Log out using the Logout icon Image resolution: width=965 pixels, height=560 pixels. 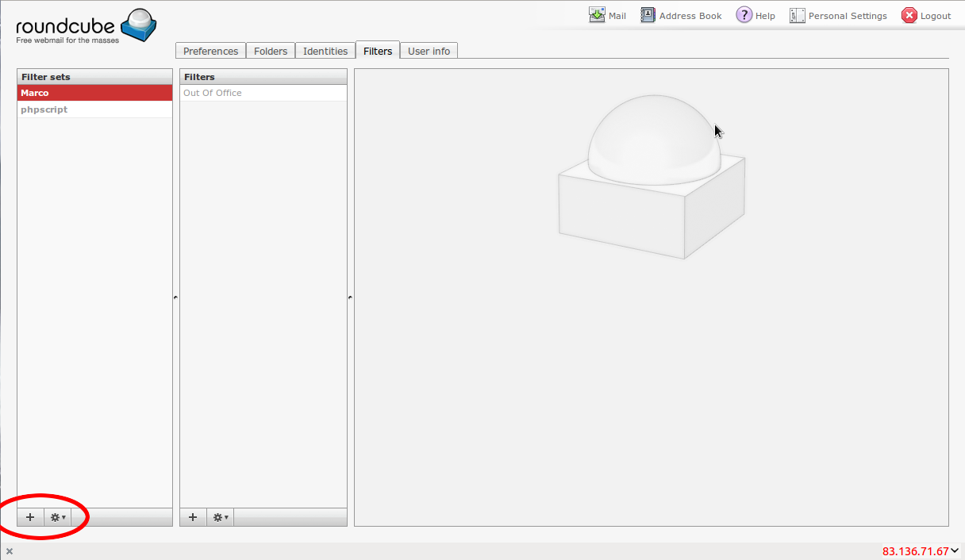(x=909, y=15)
